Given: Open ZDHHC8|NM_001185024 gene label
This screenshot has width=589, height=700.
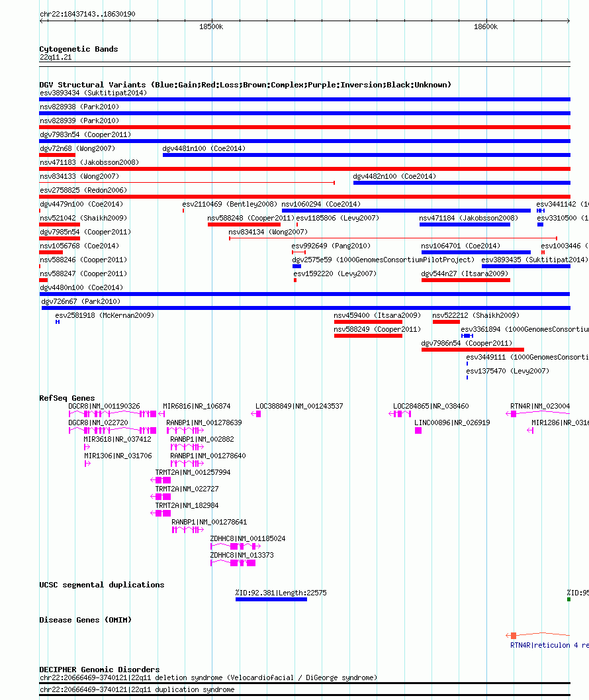Looking at the screenshot, I should tap(248, 538).
